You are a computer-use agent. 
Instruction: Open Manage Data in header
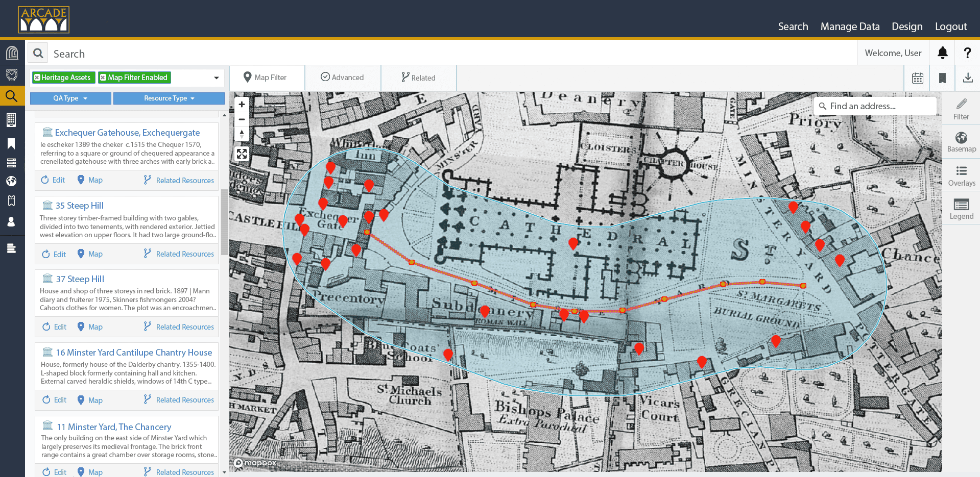point(850,27)
